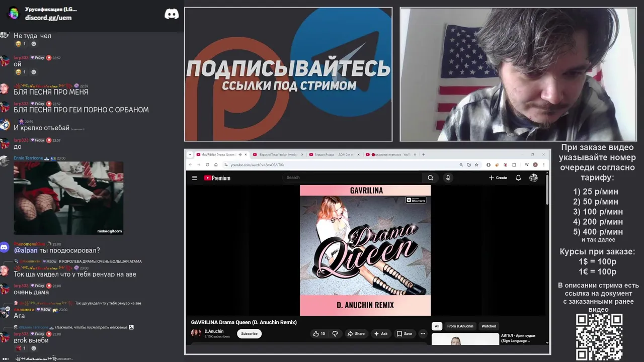
Task: Select the Watched filter chip
Action: pyautogui.click(x=489, y=326)
